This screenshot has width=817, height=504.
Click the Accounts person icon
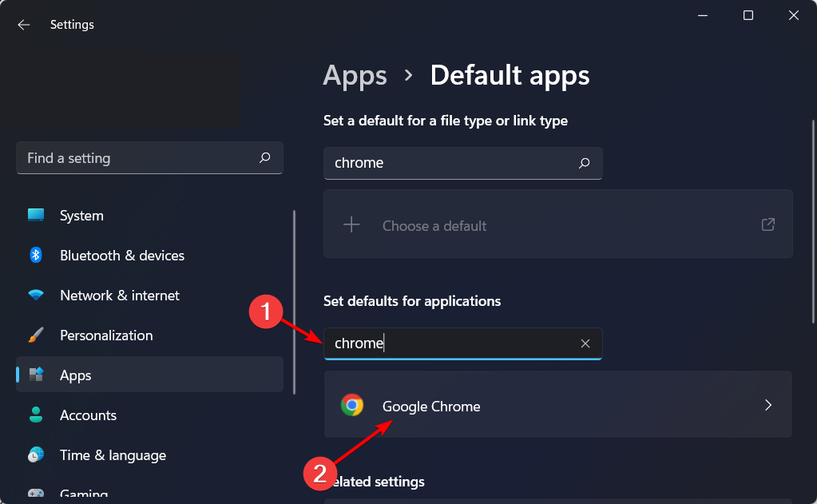point(36,415)
